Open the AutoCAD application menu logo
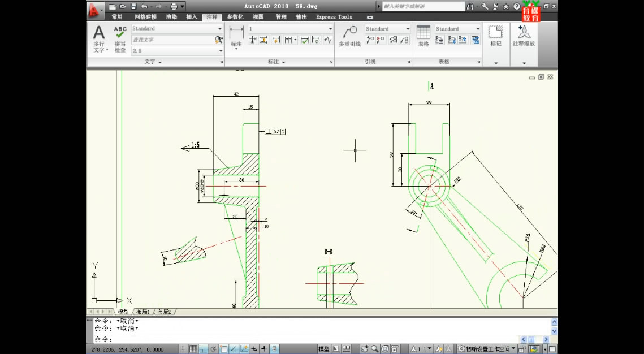 point(95,10)
